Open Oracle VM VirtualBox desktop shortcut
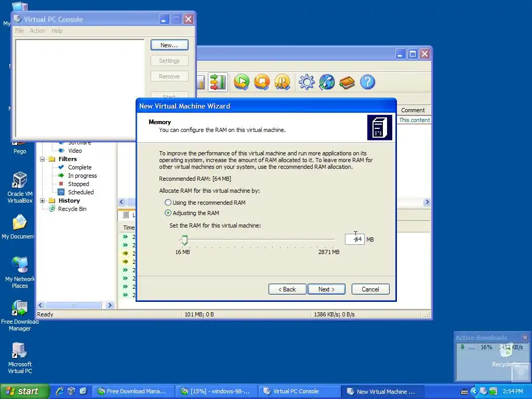Image resolution: width=532 pixels, height=399 pixels. (x=20, y=187)
